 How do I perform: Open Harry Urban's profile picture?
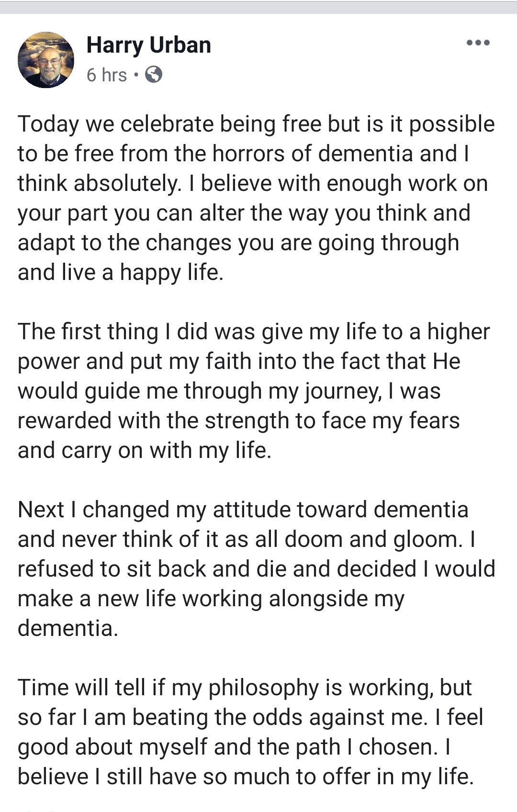coord(46,60)
